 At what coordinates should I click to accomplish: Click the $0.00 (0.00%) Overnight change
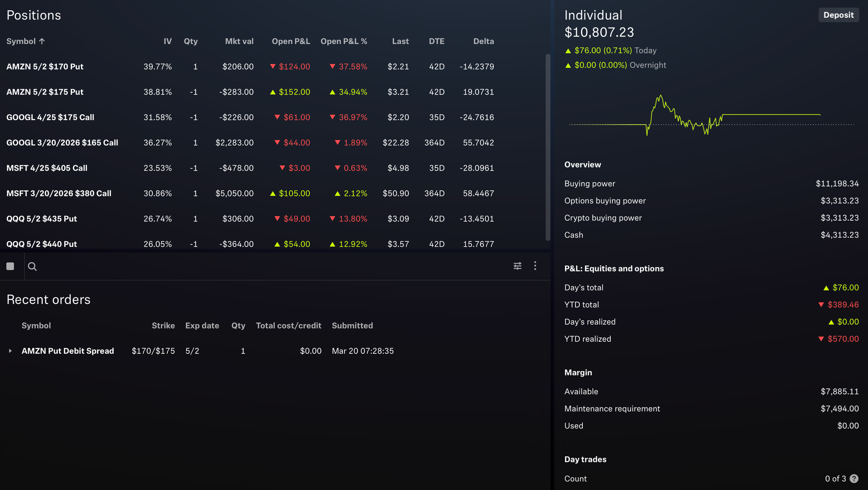[615, 65]
